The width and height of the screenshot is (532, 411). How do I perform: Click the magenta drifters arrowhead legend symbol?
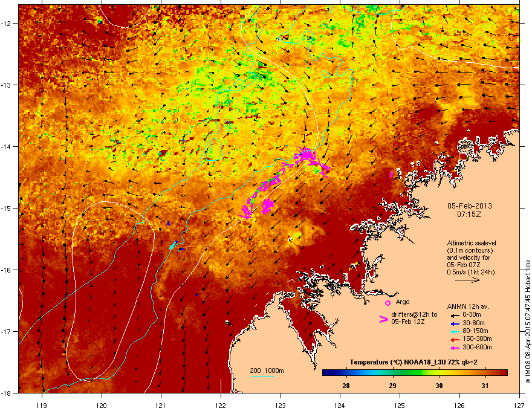[x=383, y=319]
